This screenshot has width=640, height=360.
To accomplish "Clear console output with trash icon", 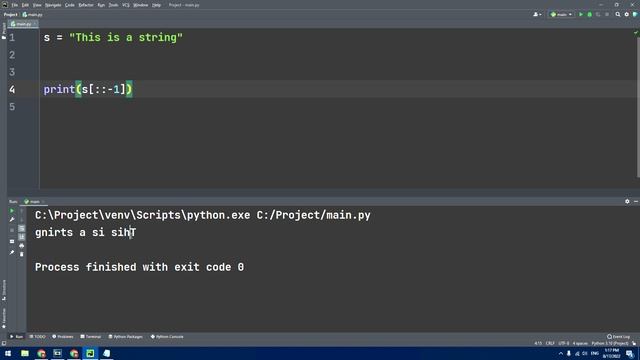I will tap(22, 254).
